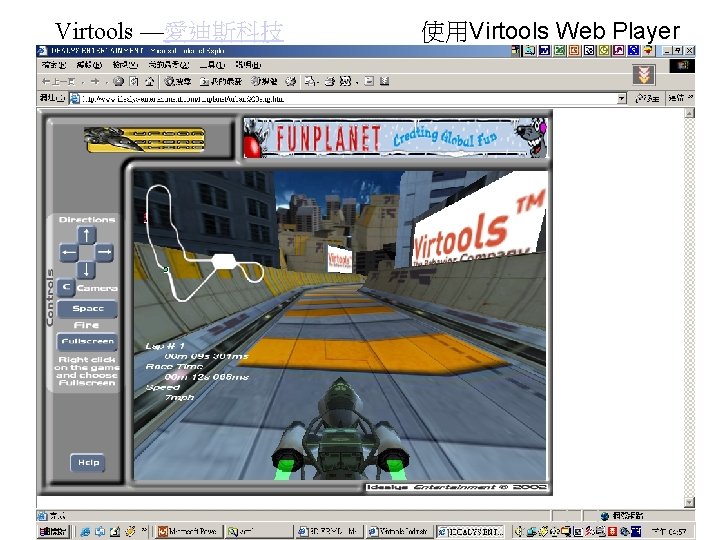Expand the Forward button history arrow
The width and height of the screenshot is (720, 540).
[x=106, y=82]
